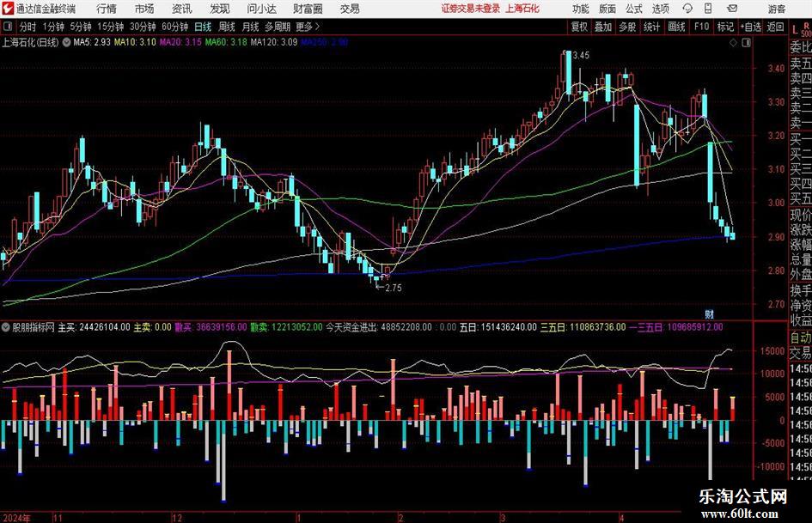Viewport: 812px width, 523px height.
Task: Click the 上海石化(日线) chart title
Action: pyautogui.click(x=30, y=42)
